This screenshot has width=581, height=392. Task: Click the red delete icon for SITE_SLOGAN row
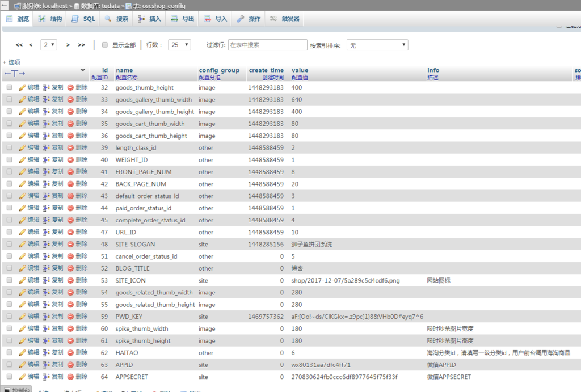tap(71, 244)
